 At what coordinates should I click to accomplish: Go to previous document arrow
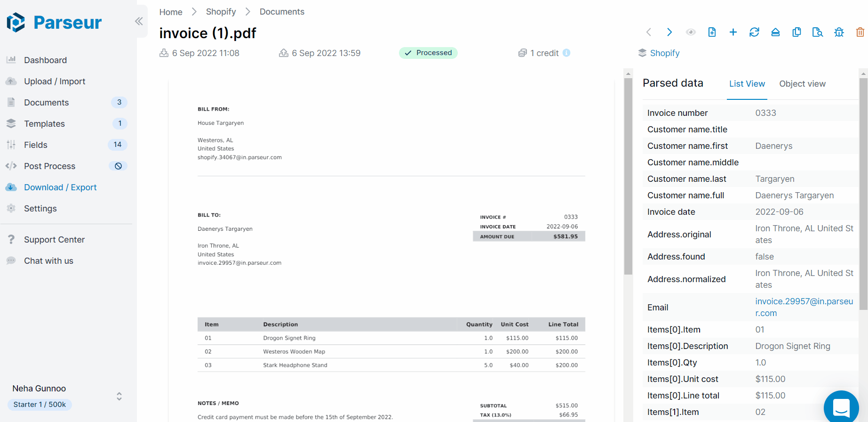tap(649, 32)
